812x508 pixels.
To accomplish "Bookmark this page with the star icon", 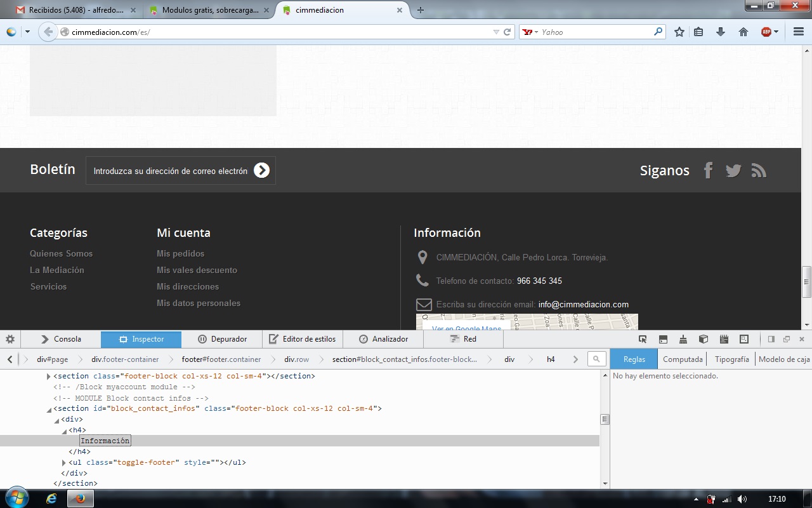I will pyautogui.click(x=679, y=32).
